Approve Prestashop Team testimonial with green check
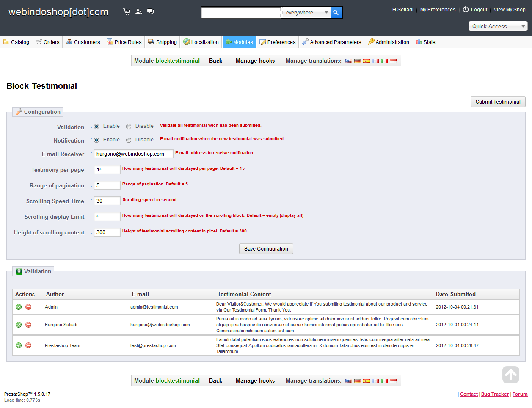532x408 pixels. [x=19, y=345]
